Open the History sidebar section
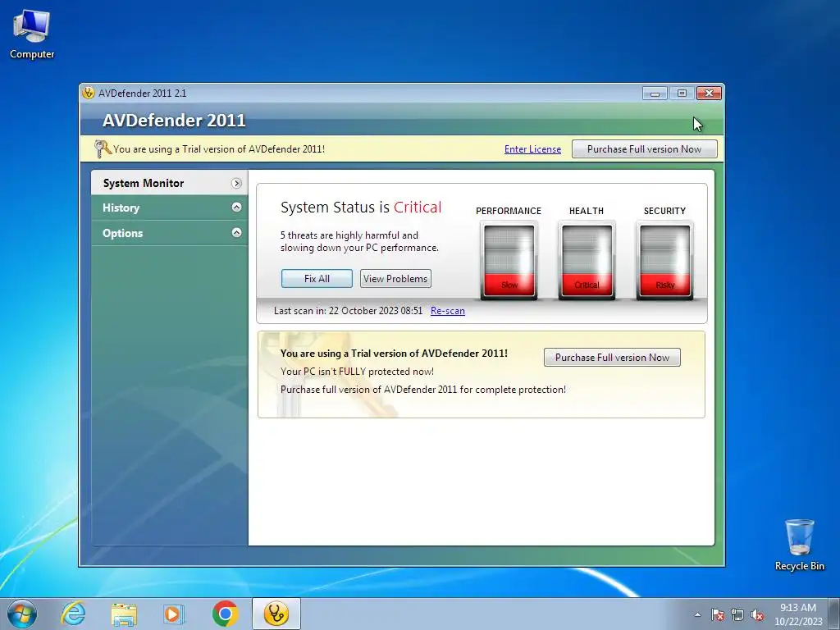840x630 pixels. coord(169,208)
